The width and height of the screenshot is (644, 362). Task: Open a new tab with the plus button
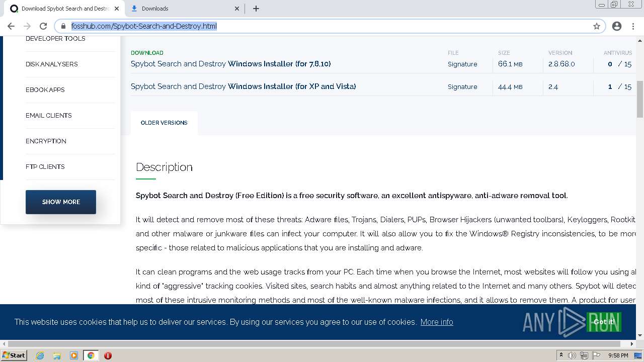point(256,9)
